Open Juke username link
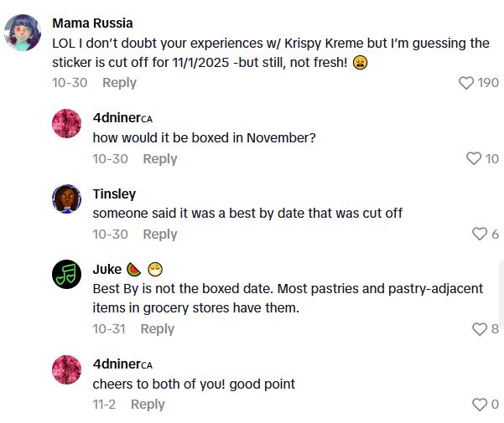Image resolution: width=504 pixels, height=423 pixels. (x=107, y=269)
